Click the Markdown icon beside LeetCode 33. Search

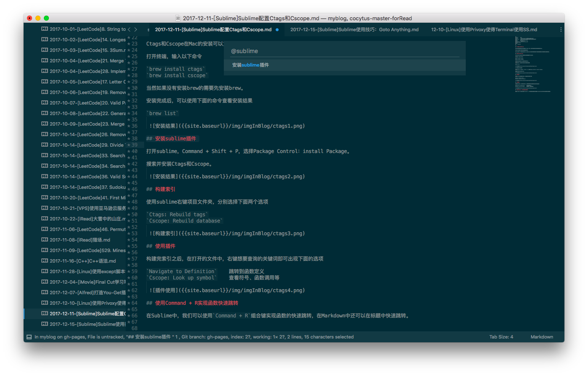pyautogui.click(x=44, y=156)
